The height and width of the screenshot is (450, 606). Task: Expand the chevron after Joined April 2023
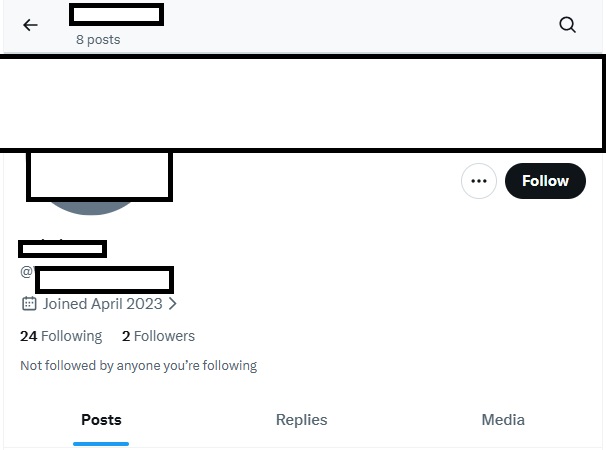pyautogui.click(x=172, y=304)
